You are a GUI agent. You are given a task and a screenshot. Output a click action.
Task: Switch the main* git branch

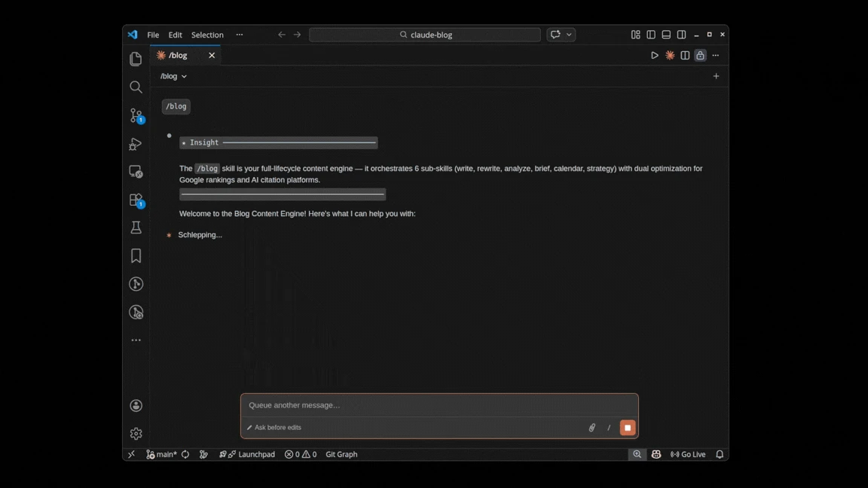coord(161,454)
